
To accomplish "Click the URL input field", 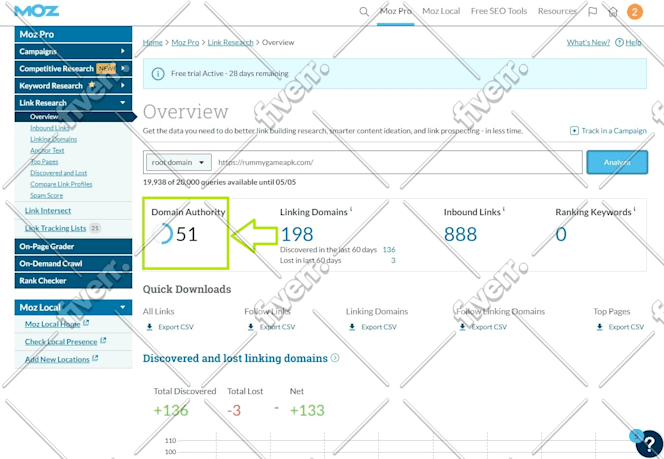I will point(398,162).
